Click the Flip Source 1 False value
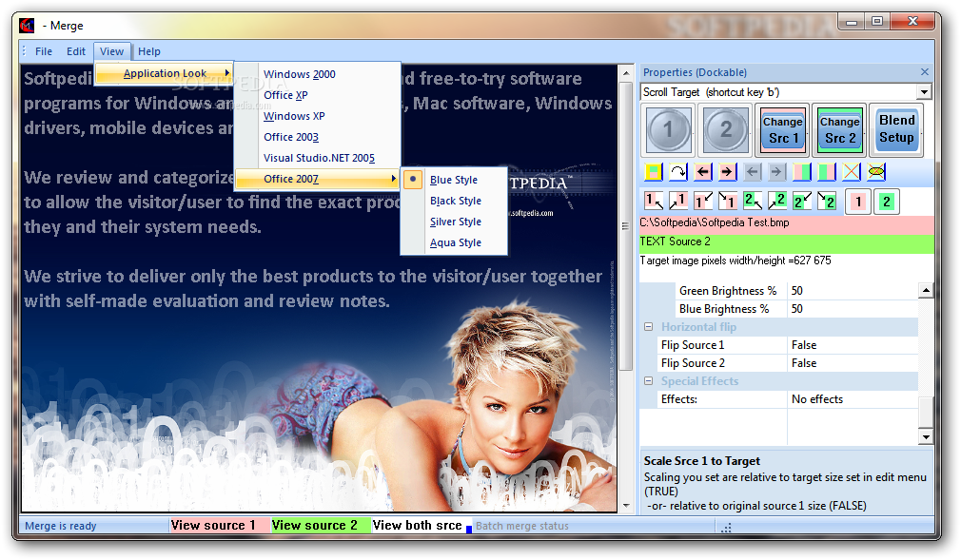This screenshot has width=961, height=560. click(852, 345)
